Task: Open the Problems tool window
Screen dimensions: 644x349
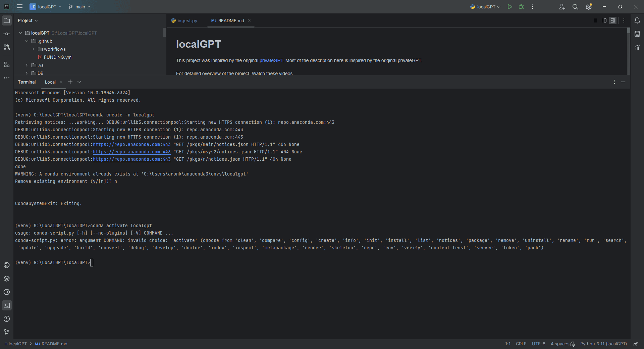Action: coord(7,319)
